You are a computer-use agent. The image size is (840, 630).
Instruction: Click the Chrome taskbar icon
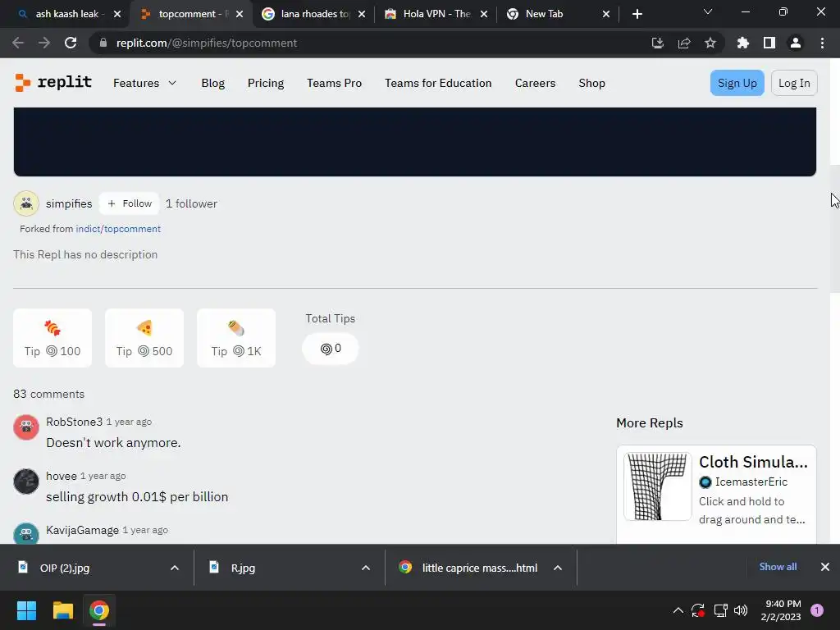99,610
